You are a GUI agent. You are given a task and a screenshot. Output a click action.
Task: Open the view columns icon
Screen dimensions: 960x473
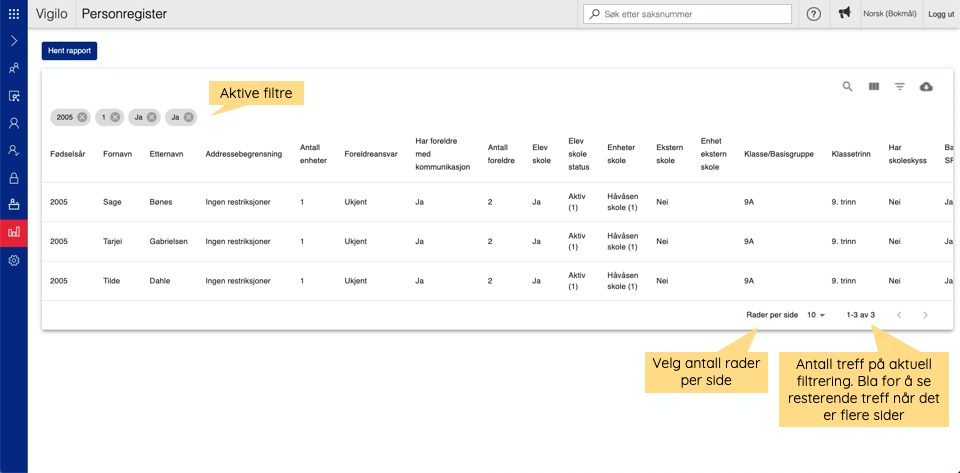873,87
